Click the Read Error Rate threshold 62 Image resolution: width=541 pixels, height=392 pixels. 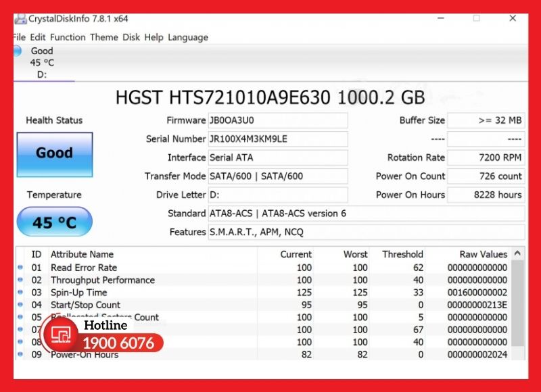[418, 268]
